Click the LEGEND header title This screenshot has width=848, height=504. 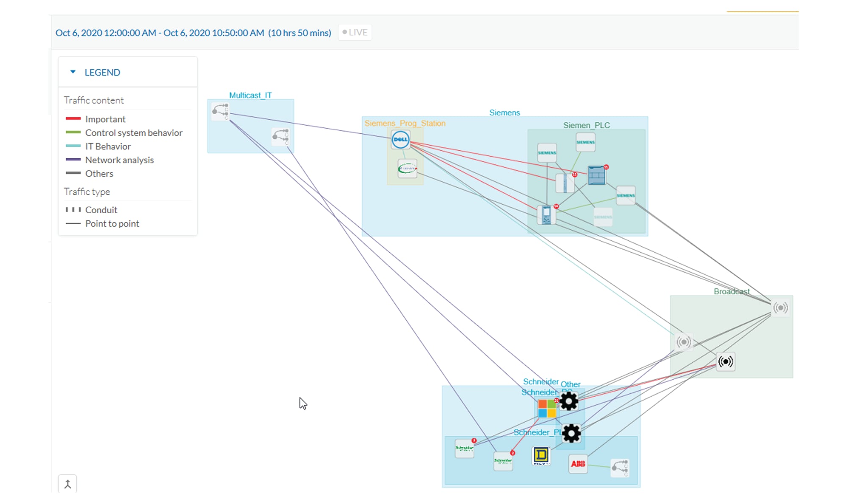click(x=103, y=72)
